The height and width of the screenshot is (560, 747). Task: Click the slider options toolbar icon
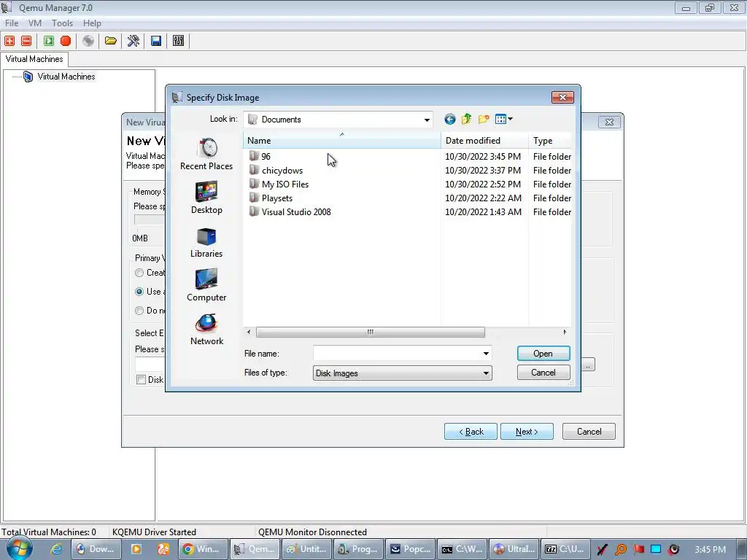pos(178,41)
